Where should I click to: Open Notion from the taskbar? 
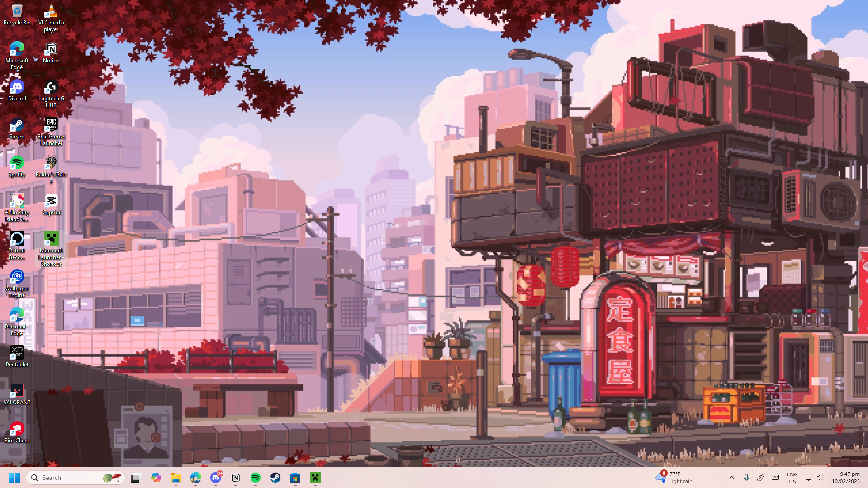click(x=236, y=478)
